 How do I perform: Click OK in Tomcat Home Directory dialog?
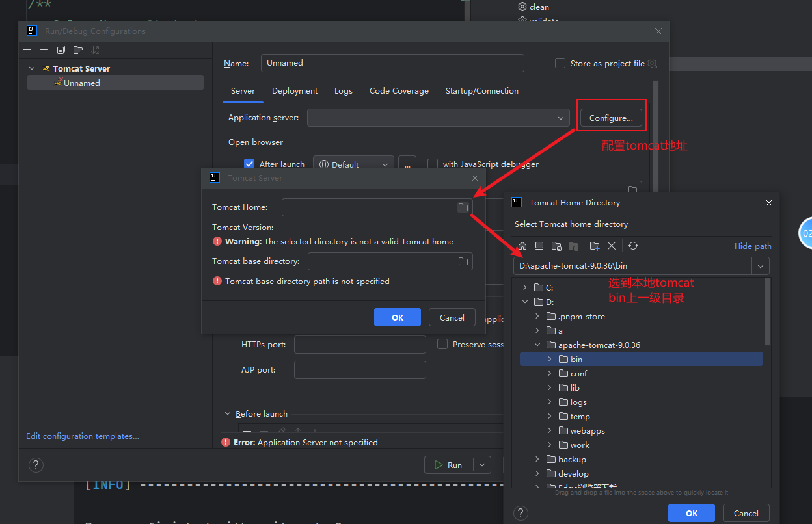pos(692,513)
